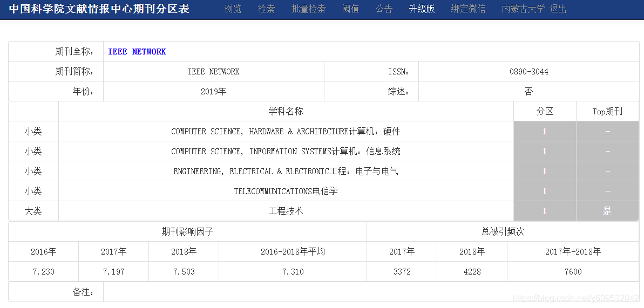Click the 期刊全称 label
644x308 pixels.
74,51
